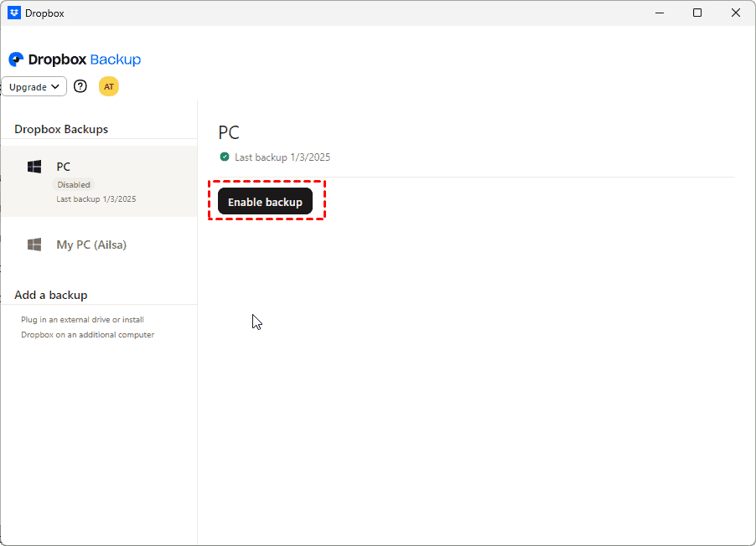Image resolution: width=756 pixels, height=546 pixels.
Task: Click the 'Add a backup' heading
Action: (50, 295)
